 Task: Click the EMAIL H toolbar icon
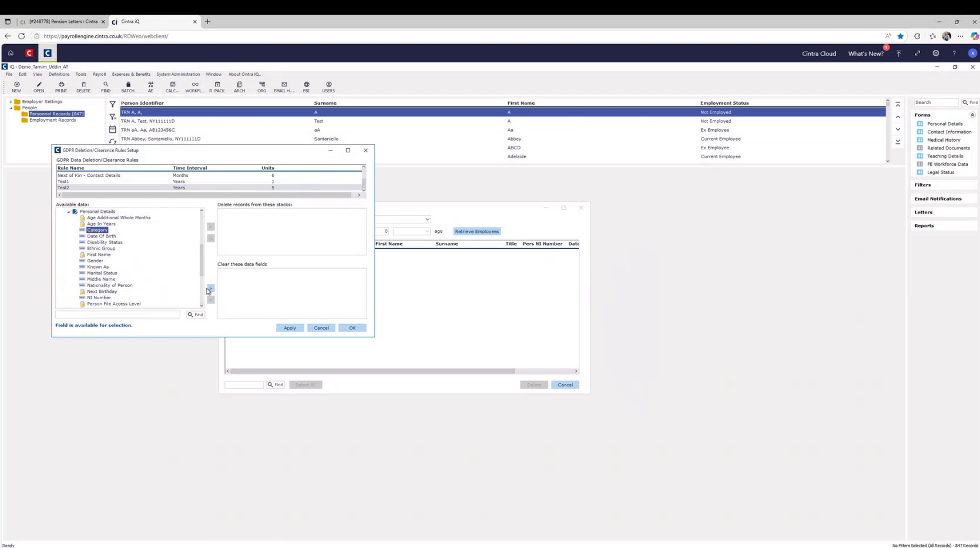click(x=283, y=86)
